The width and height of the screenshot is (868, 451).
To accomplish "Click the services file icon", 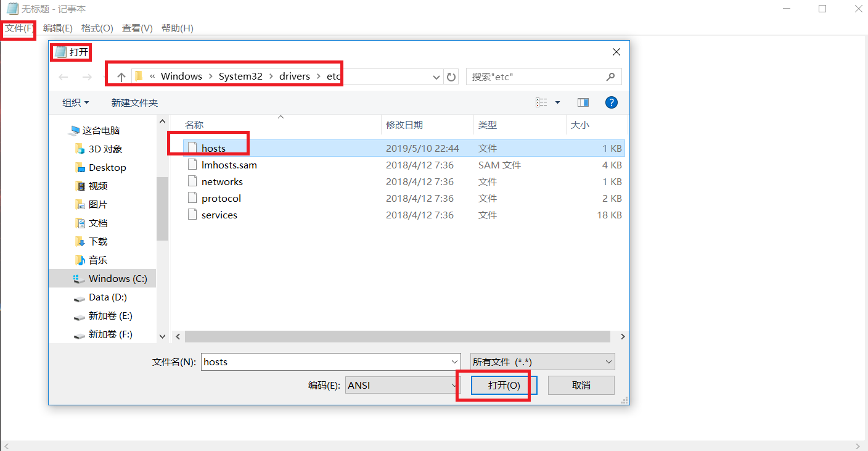I will (192, 215).
